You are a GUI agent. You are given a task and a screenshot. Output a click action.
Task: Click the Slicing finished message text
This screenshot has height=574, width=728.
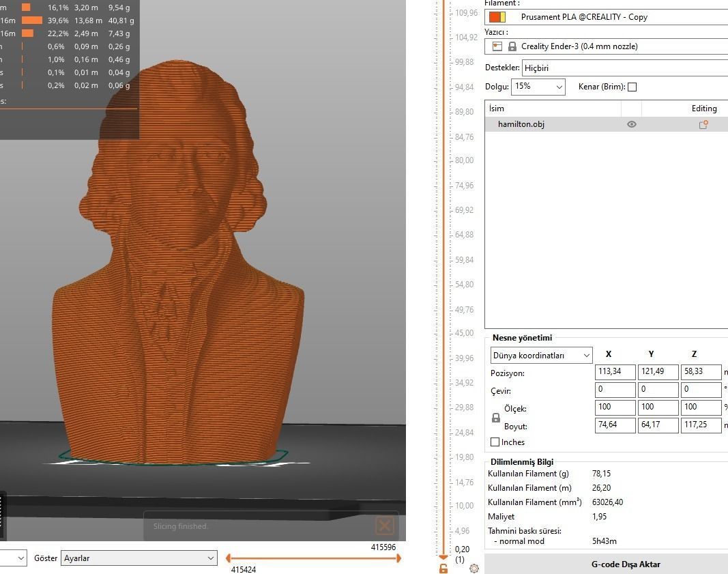tap(181, 526)
